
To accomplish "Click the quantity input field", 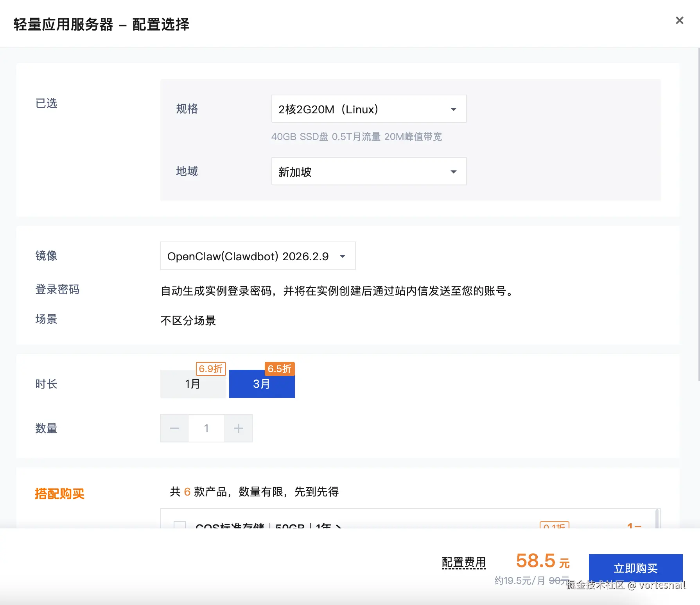I will (x=206, y=428).
